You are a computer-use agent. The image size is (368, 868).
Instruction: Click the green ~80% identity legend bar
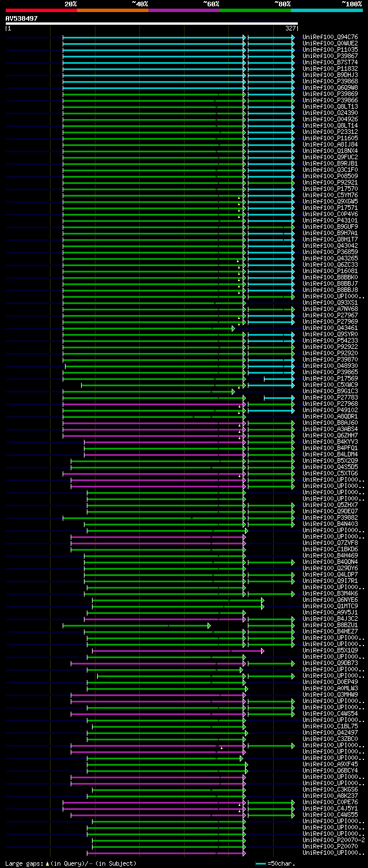click(255, 10)
